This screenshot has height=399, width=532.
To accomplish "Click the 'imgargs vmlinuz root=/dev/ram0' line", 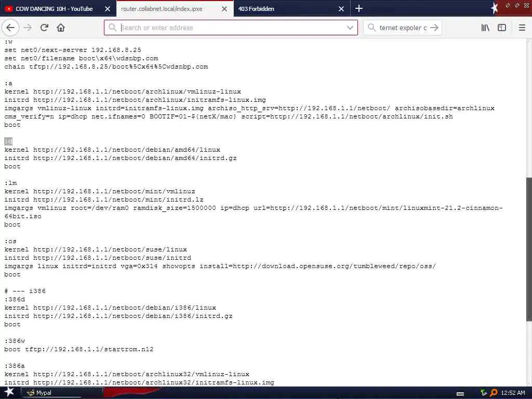I will click(x=254, y=208).
